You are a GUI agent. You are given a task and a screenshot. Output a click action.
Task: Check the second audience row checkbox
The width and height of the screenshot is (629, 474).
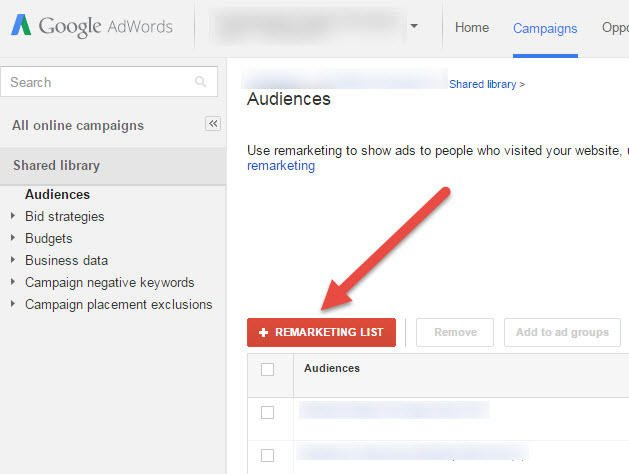coord(267,456)
